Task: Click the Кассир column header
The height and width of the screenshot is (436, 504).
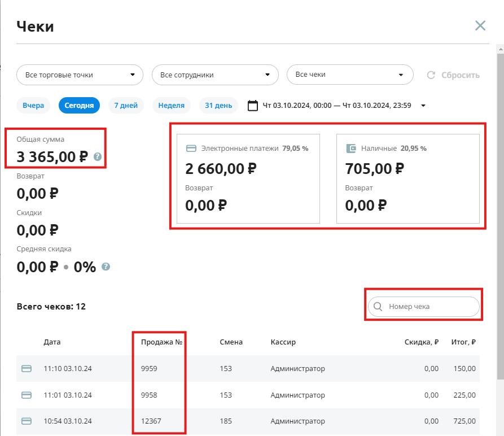Action: (283, 342)
